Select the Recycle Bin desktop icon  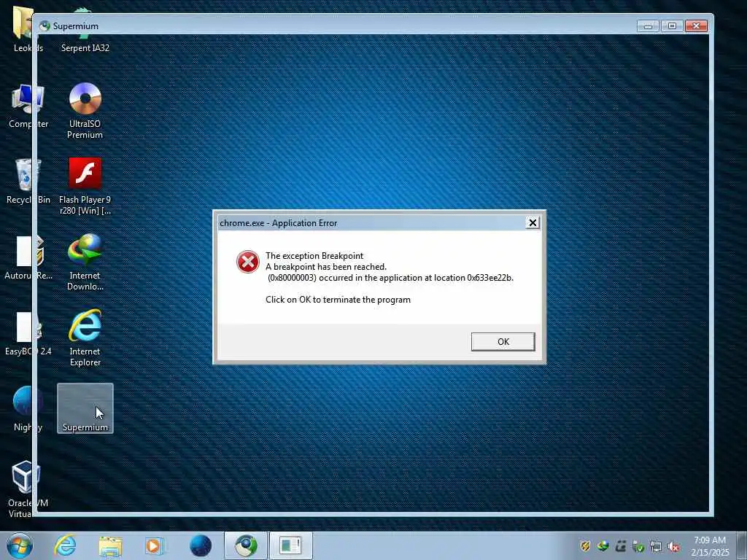click(28, 182)
